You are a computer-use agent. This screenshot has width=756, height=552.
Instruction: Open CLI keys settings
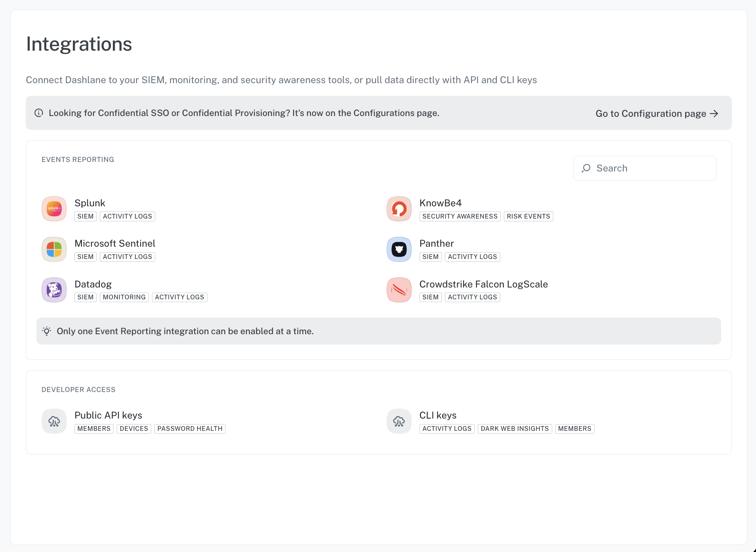pos(438,415)
